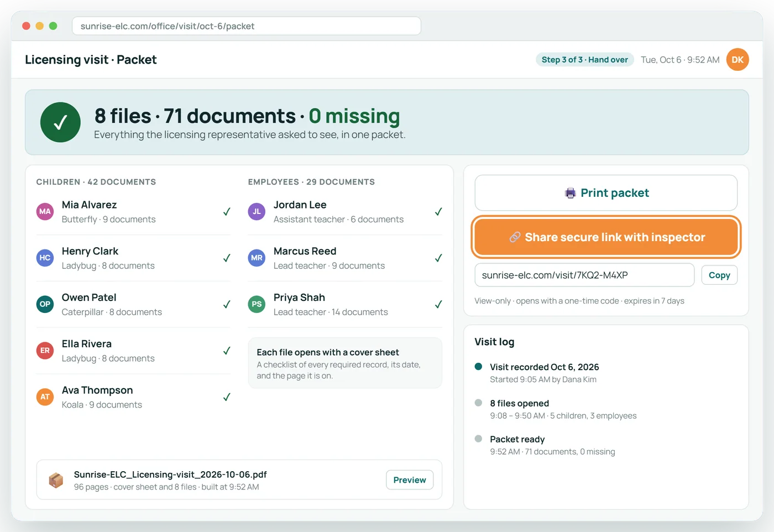Open the Visit recorded Oct 6 log entry
Screen dimensions: 774x532
click(544, 373)
